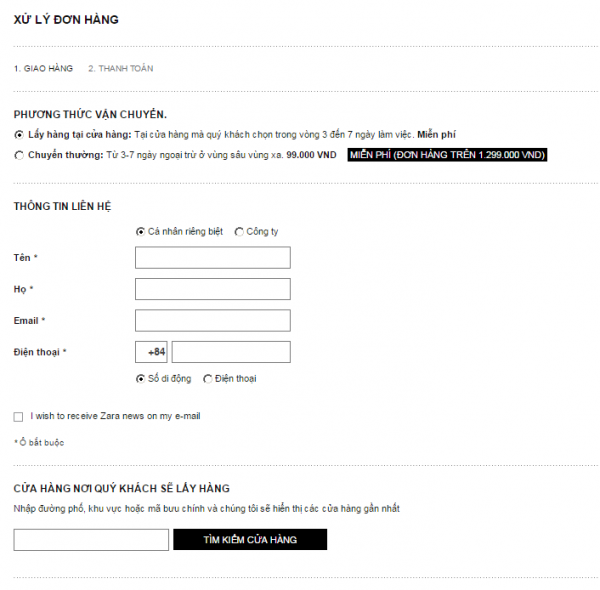The width and height of the screenshot is (600, 590).
Task: Enable the Zara news e-mail checkbox
Action: pyautogui.click(x=19, y=416)
